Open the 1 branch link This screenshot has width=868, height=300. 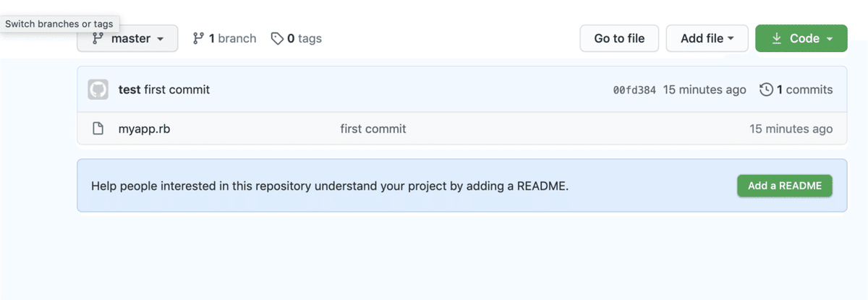coord(232,38)
